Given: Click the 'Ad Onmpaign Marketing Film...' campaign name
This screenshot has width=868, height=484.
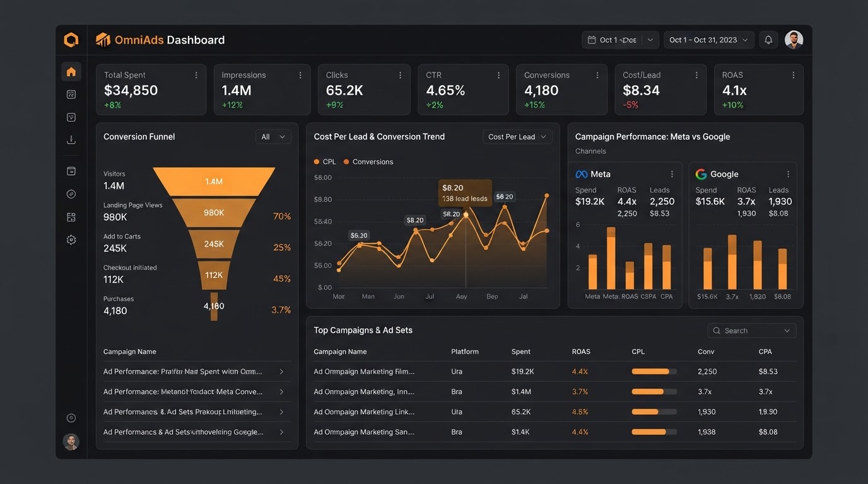Looking at the screenshot, I should click(x=364, y=372).
